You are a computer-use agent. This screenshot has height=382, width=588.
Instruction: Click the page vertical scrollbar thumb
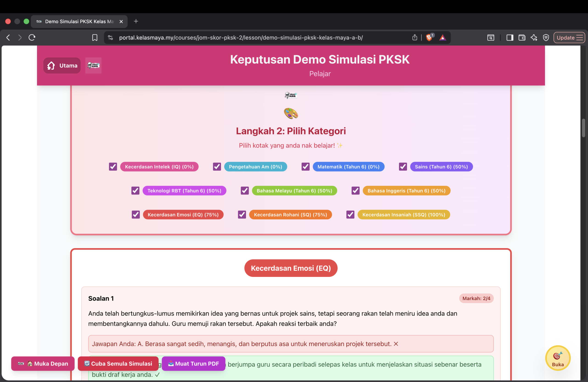(583, 128)
